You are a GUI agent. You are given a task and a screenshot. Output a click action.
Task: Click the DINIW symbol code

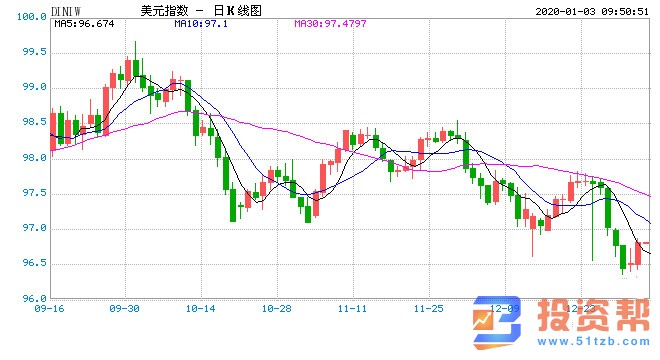point(65,11)
